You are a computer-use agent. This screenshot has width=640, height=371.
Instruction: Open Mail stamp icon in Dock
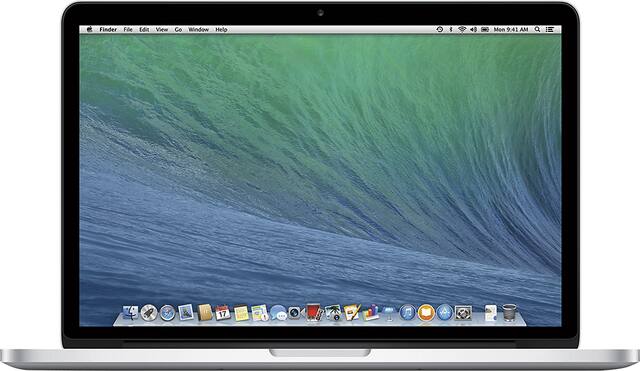186,313
